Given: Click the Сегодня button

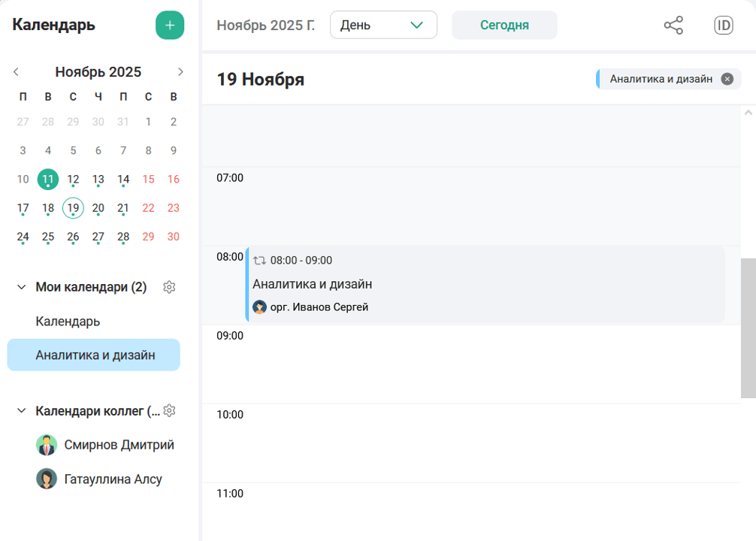Looking at the screenshot, I should [504, 26].
